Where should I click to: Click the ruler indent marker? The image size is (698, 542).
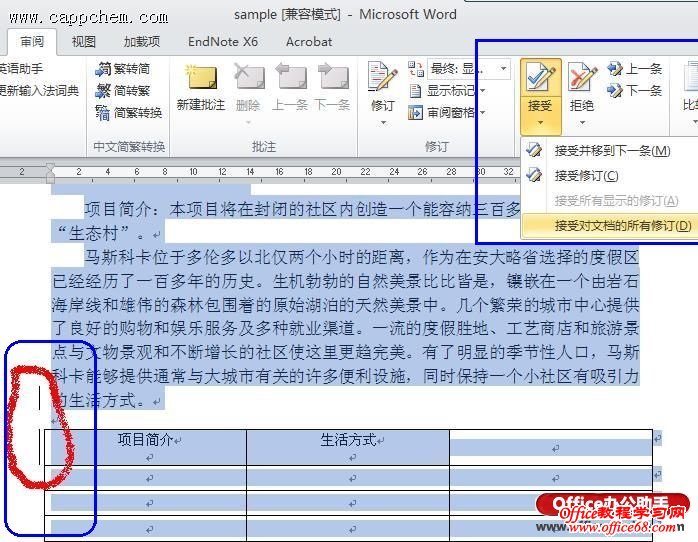tap(50, 173)
